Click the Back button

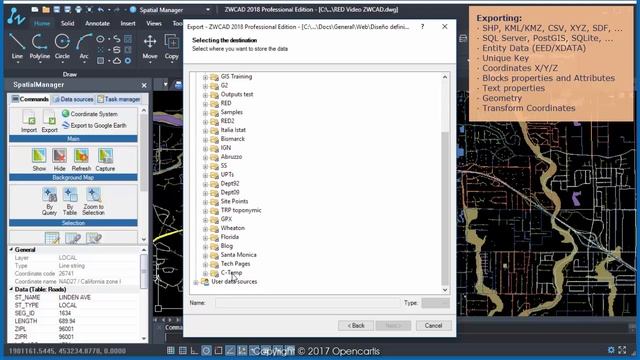pos(356,325)
